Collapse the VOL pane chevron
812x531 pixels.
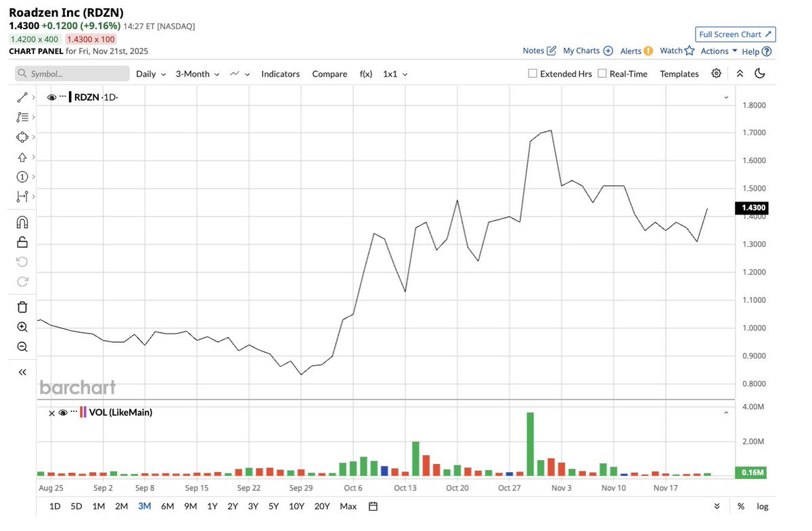click(x=727, y=413)
